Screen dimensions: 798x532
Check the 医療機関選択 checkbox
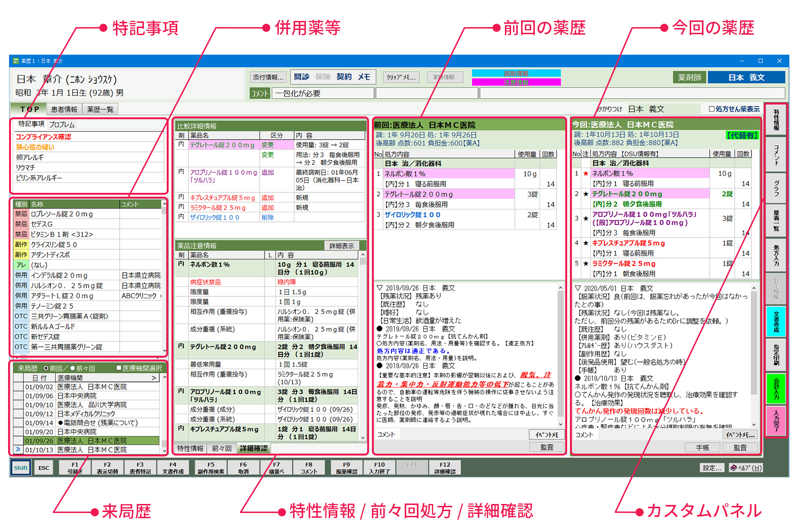119,368
